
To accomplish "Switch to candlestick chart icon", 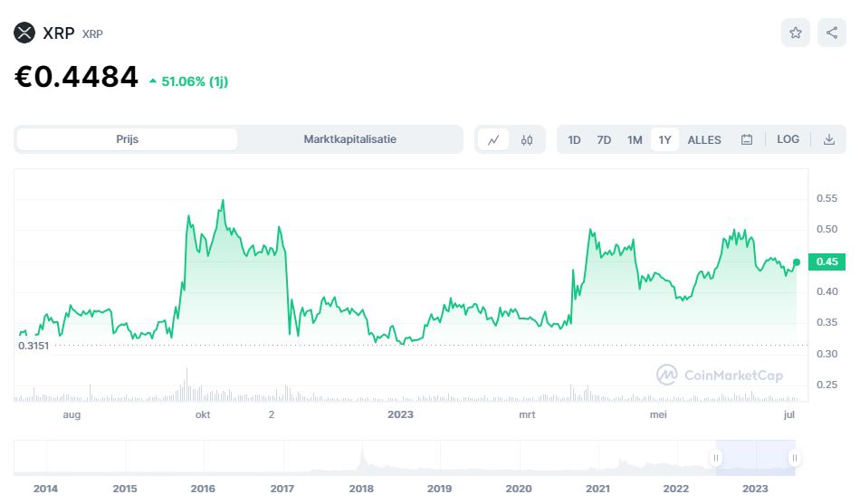I will tap(527, 139).
